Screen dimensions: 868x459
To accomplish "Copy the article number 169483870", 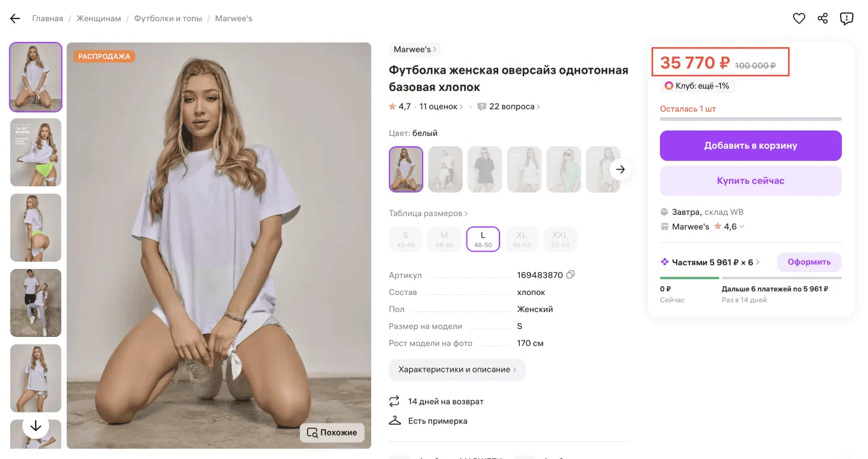I will pyautogui.click(x=571, y=275).
